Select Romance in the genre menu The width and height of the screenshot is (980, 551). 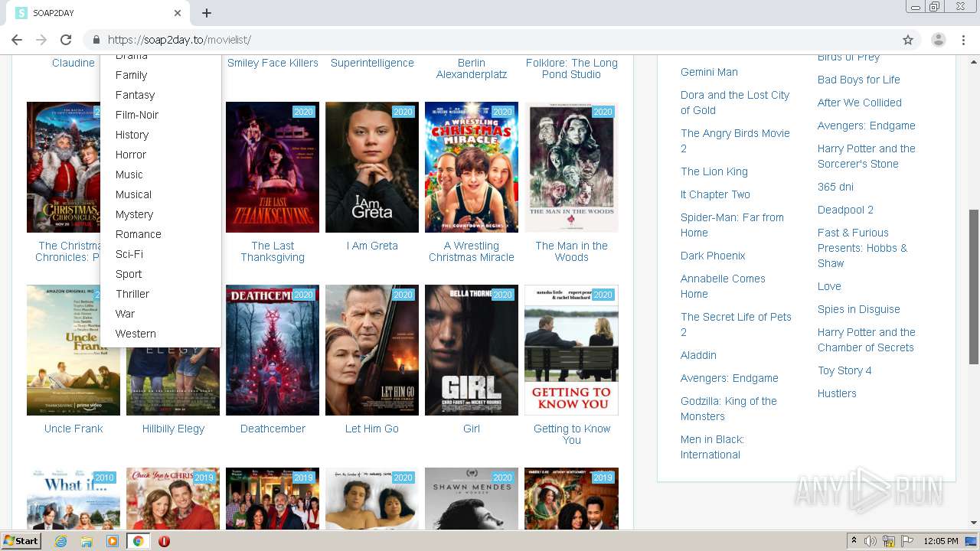tap(138, 234)
